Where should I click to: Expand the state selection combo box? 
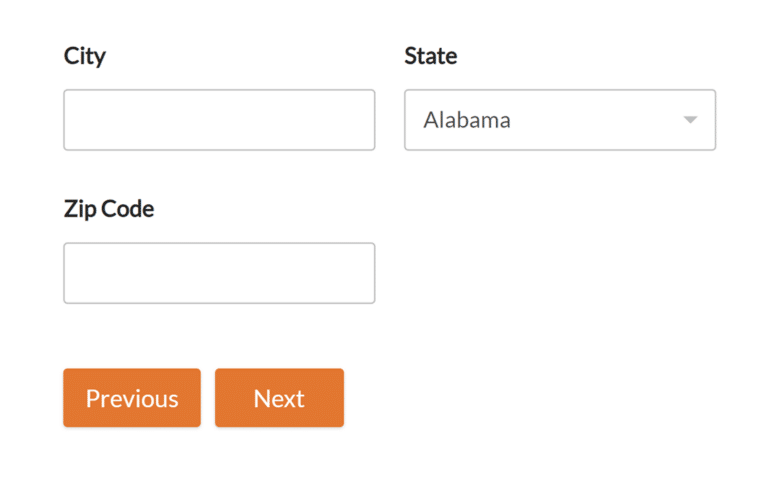559,120
